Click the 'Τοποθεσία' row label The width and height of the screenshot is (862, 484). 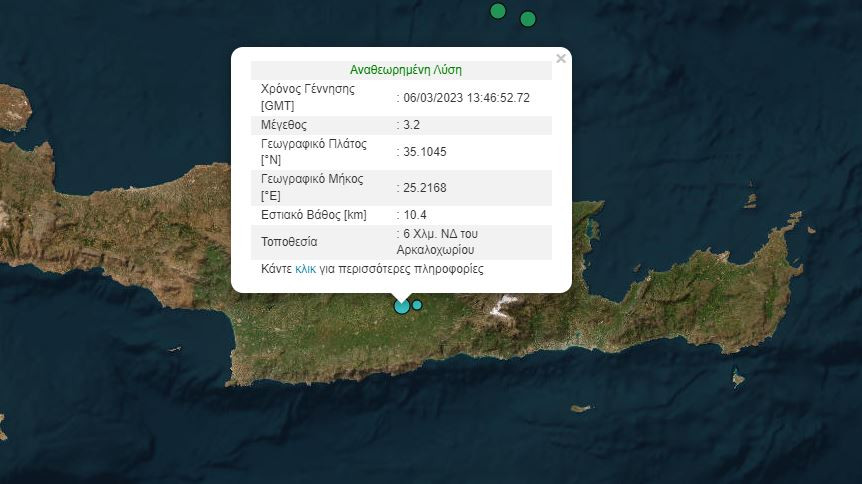[x=290, y=242]
